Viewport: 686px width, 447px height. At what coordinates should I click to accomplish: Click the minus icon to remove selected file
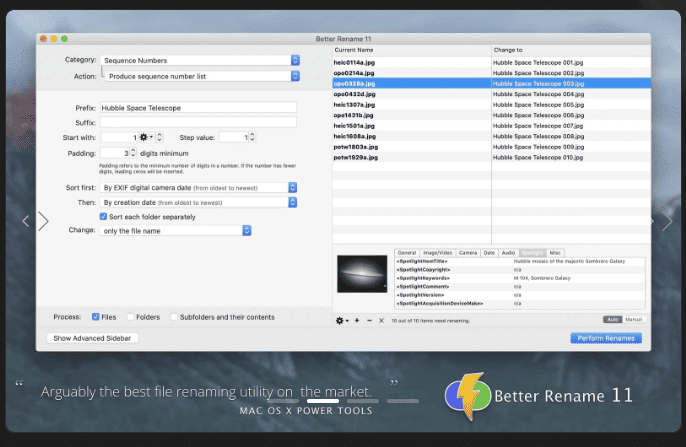(369, 321)
